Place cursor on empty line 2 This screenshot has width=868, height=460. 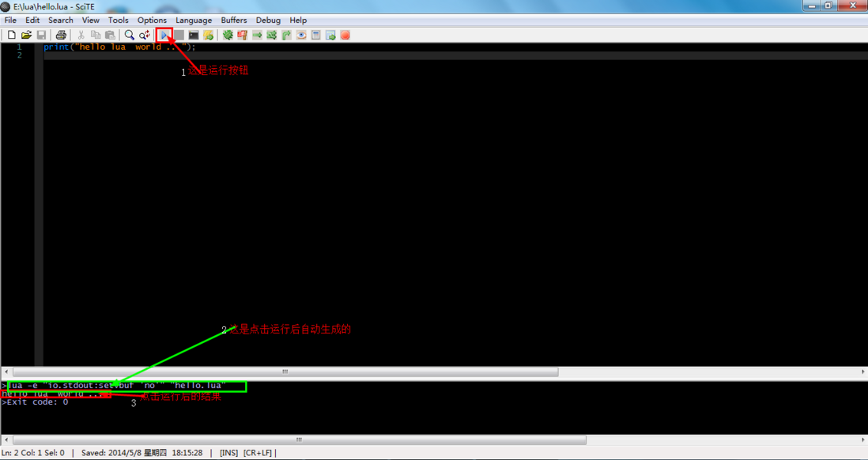coord(454,55)
